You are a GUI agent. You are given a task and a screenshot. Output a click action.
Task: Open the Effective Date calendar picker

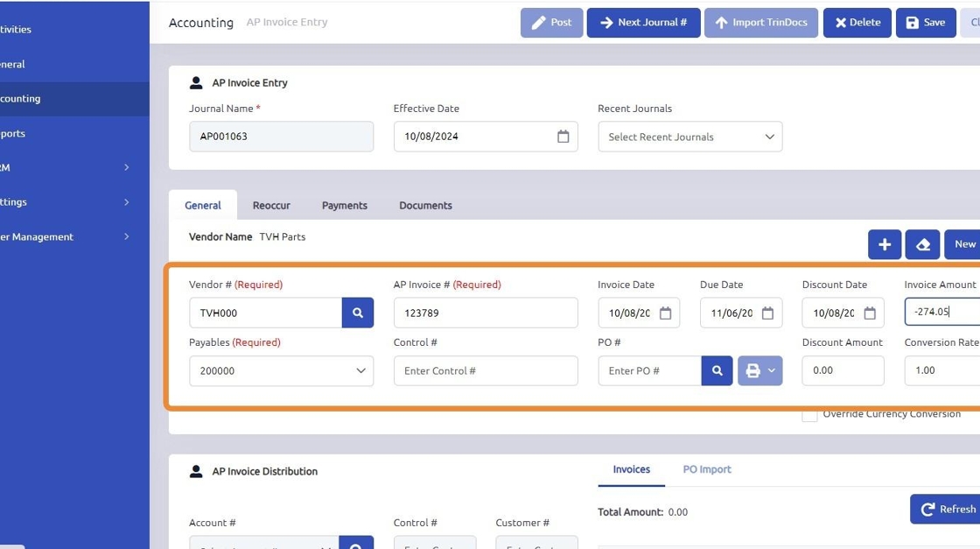point(563,137)
